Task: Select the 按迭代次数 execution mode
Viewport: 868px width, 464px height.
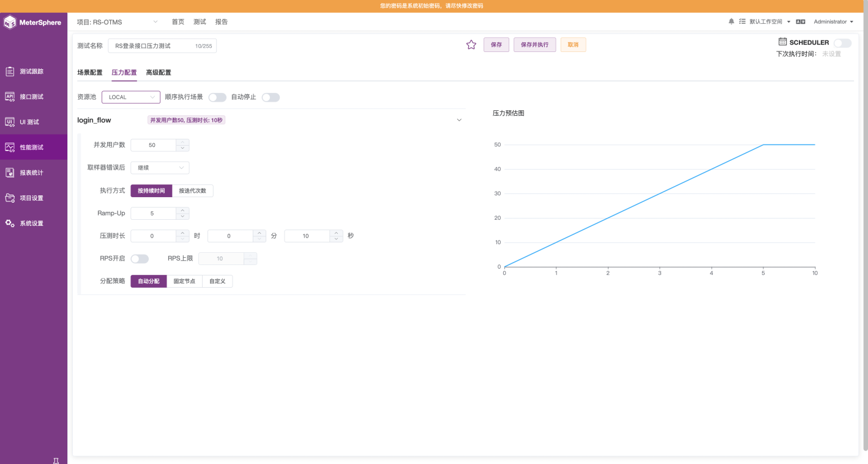Action: [x=193, y=191]
